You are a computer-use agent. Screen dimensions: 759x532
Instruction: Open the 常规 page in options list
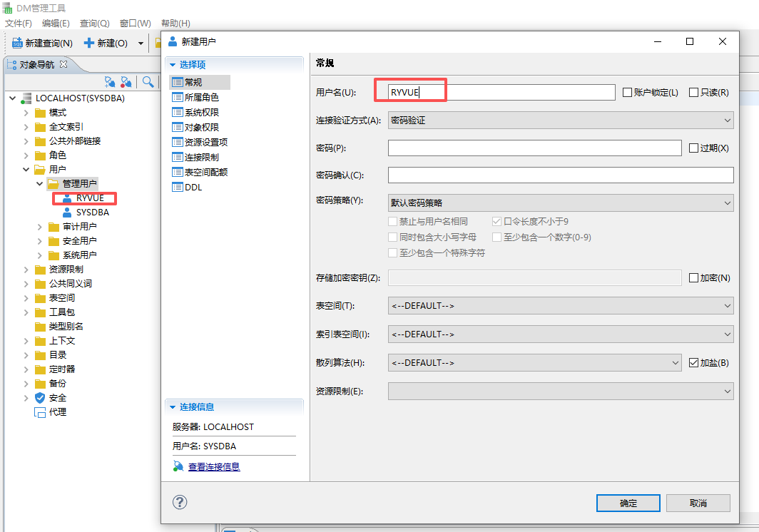pos(200,82)
